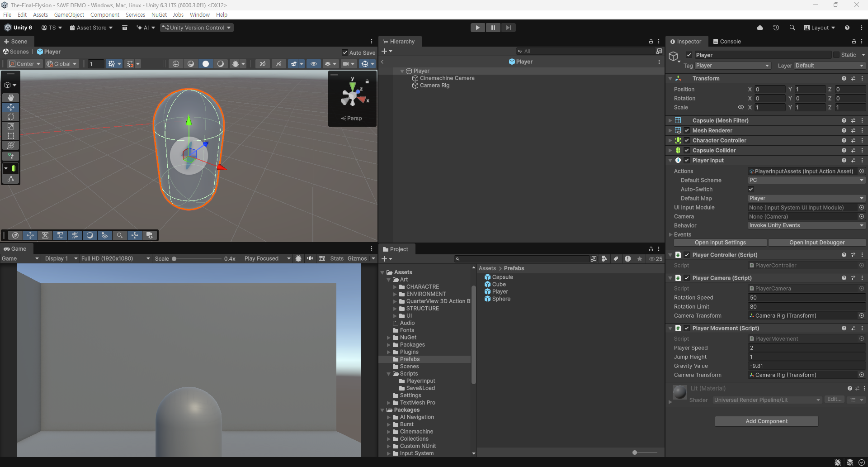868x467 pixels.
Task: Click the cloud services icon
Action: click(760, 28)
